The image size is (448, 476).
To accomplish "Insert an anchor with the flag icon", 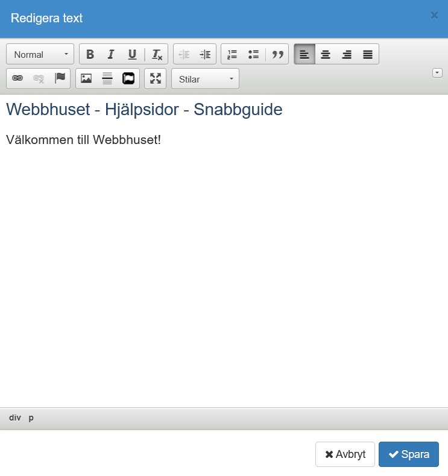I will coord(60,78).
